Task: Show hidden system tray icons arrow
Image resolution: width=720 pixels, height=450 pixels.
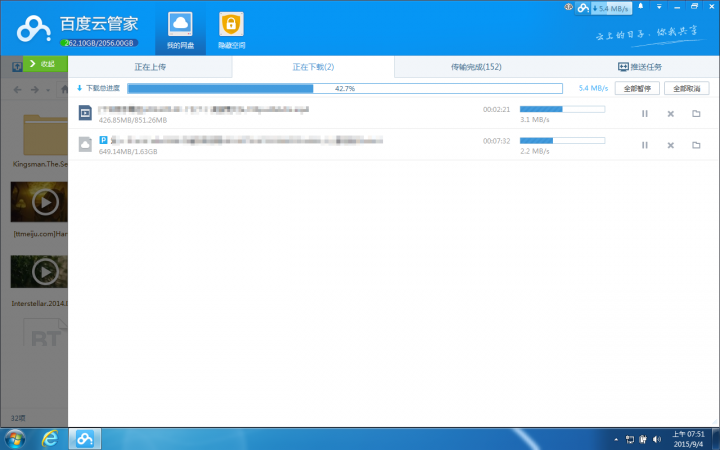Action: 616,440
